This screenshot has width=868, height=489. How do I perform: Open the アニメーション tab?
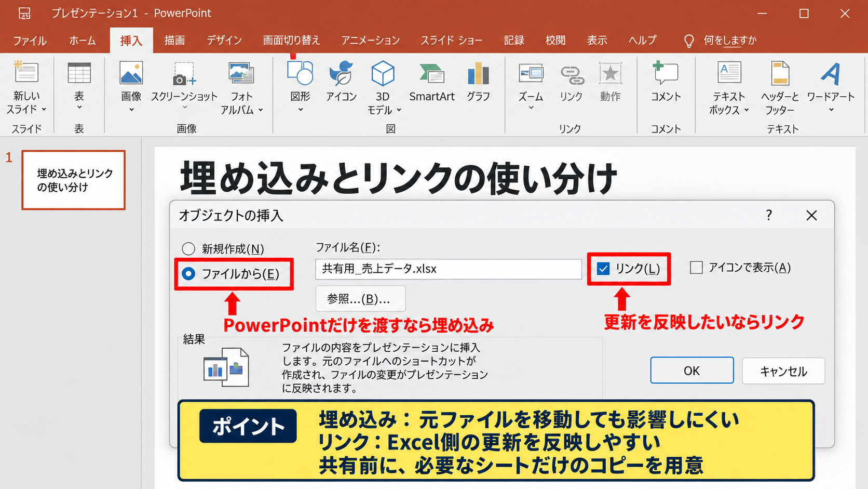coord(370,41)
